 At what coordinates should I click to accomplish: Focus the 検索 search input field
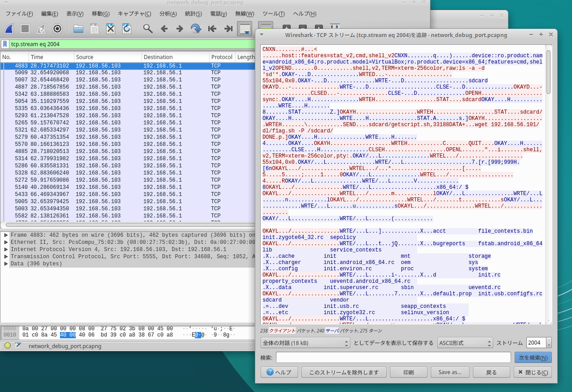tap(393, 357)
